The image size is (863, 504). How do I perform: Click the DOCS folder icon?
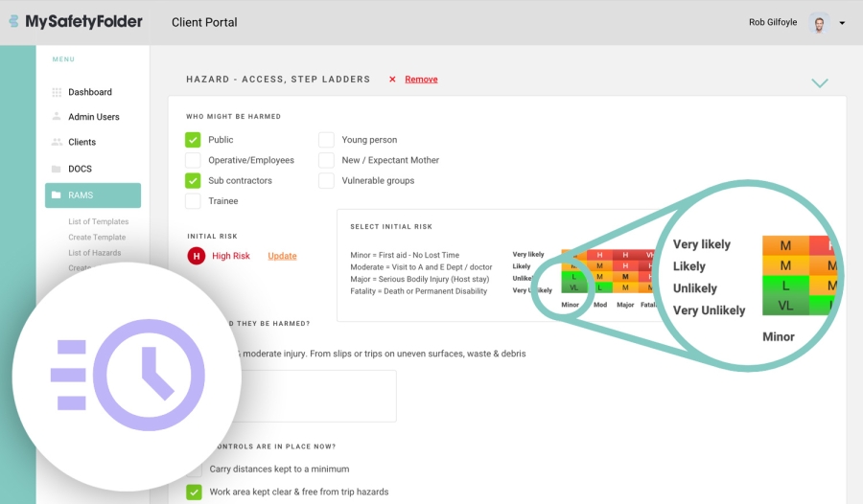point(57,169)
